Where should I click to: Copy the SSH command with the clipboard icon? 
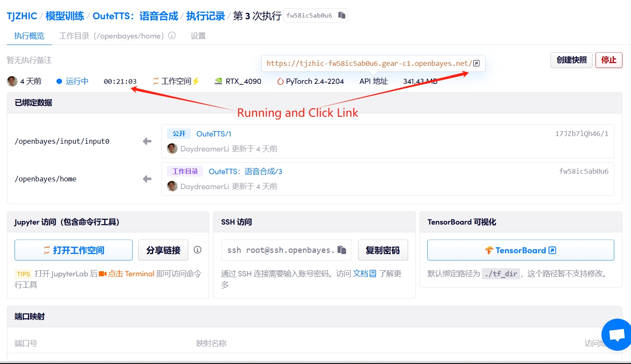[x=341, y=250]
